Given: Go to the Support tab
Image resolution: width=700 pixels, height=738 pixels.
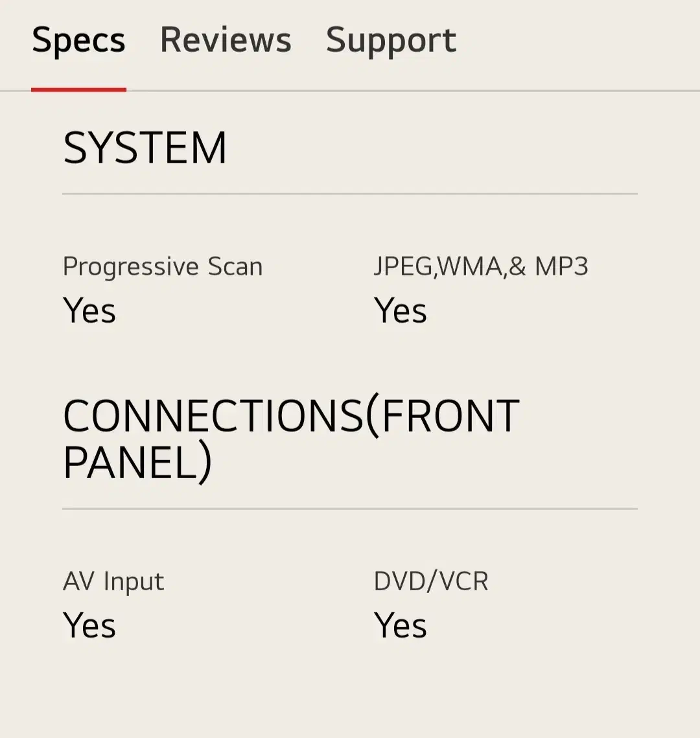Looking at the screenshot, I should (x=391, y=40).
